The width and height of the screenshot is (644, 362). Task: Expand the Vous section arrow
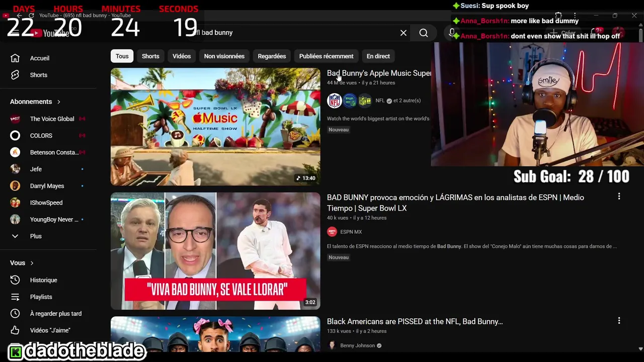(32, 263)
